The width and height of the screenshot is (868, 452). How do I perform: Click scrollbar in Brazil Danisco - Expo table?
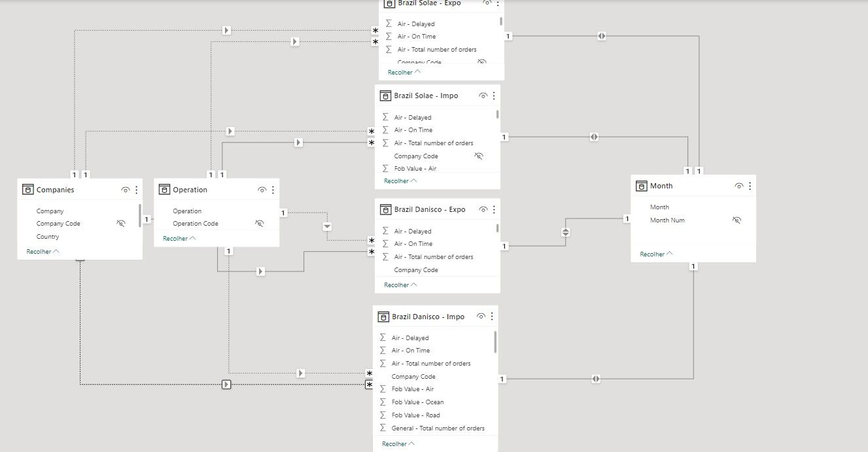click(498, 228)
